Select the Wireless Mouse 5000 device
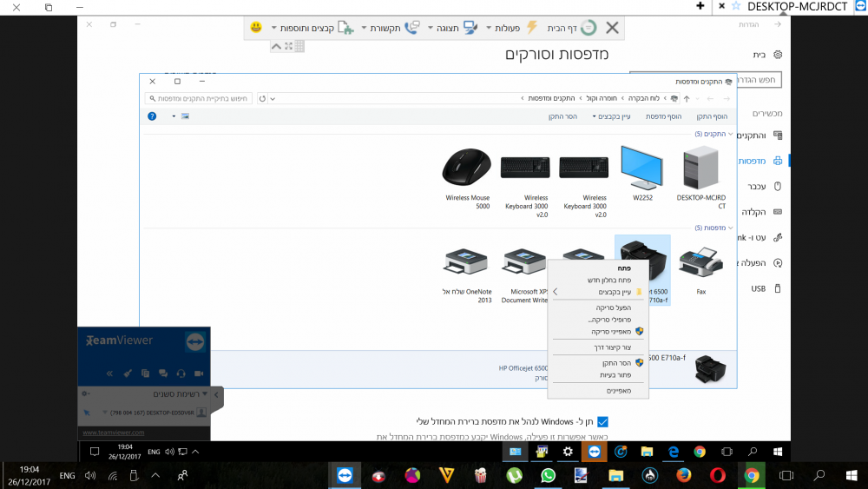 click(x=467, y=178)
